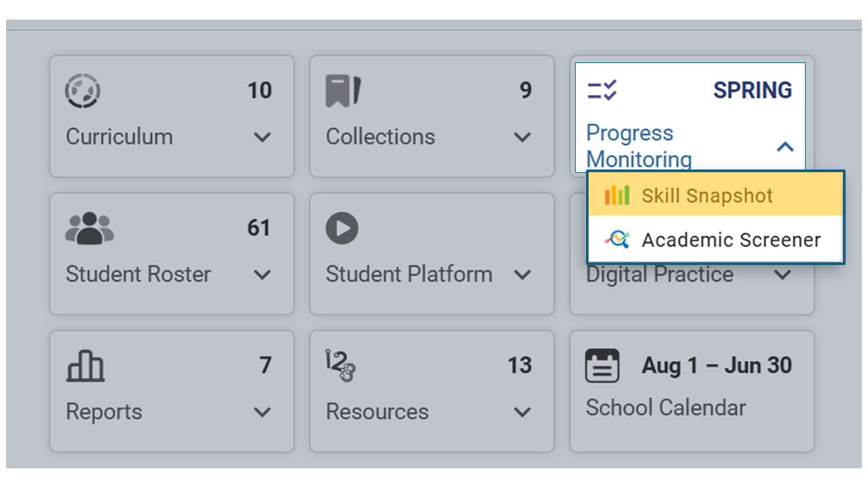This screenshot has width=868, height=488.
Task: Expand the Collections dropdown chevron
Action: [x=522, y=137]
